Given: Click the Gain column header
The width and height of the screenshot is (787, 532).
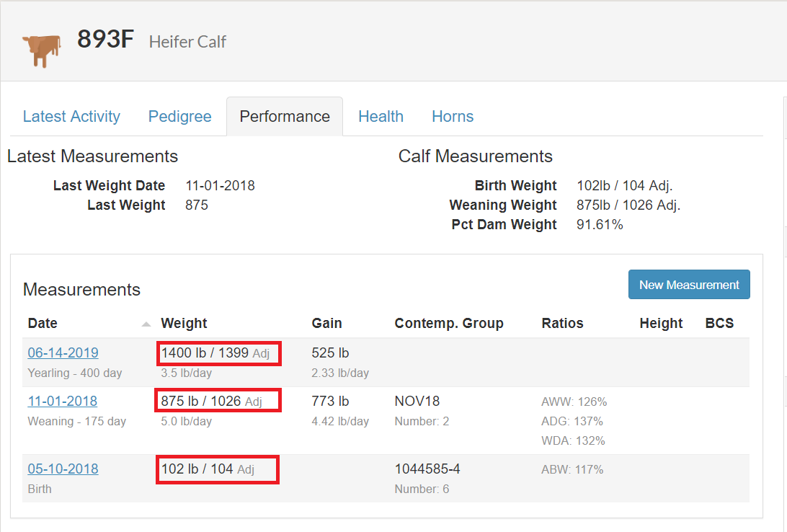Looking at the screenshot, I should (326, 324).
